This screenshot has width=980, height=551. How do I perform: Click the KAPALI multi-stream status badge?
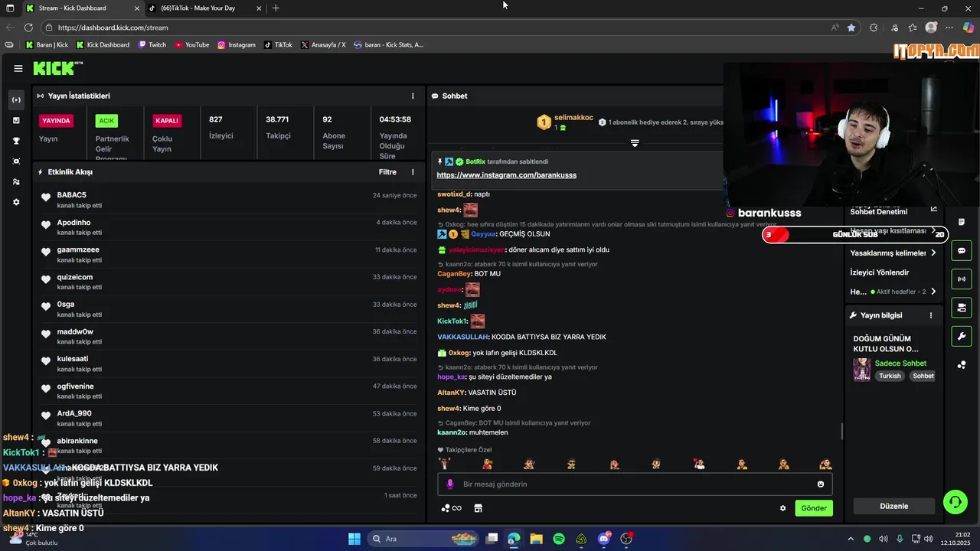167,121
